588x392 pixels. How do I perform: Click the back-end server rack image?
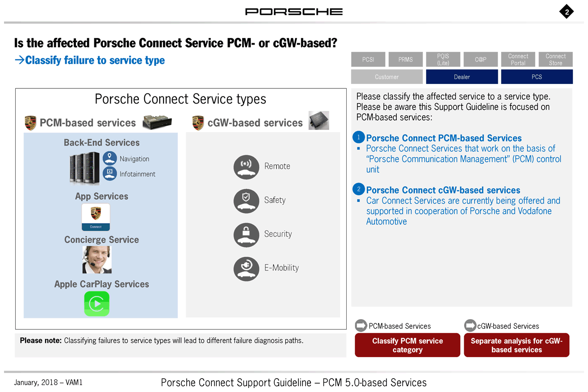point(85,168)
